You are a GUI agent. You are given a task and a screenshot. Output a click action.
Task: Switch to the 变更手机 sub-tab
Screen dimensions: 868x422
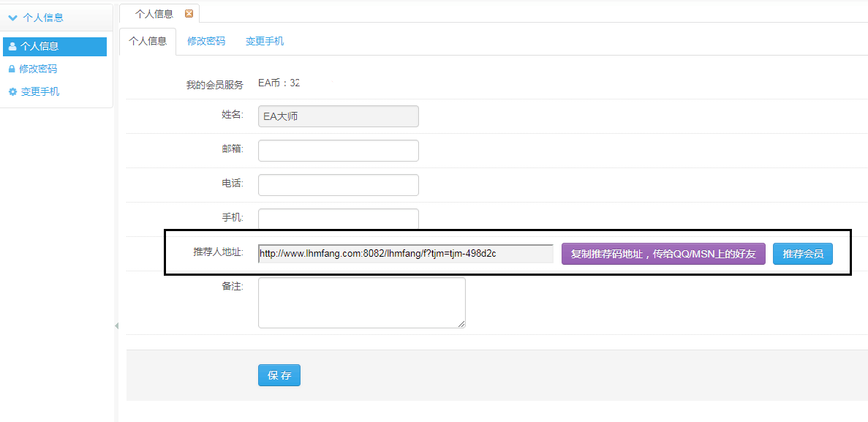265,41
